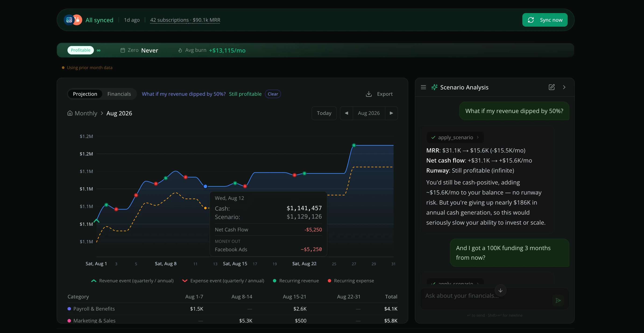
Task: Click the Scenario Analysis sparkle icon
Action: [x=435, y=87]
